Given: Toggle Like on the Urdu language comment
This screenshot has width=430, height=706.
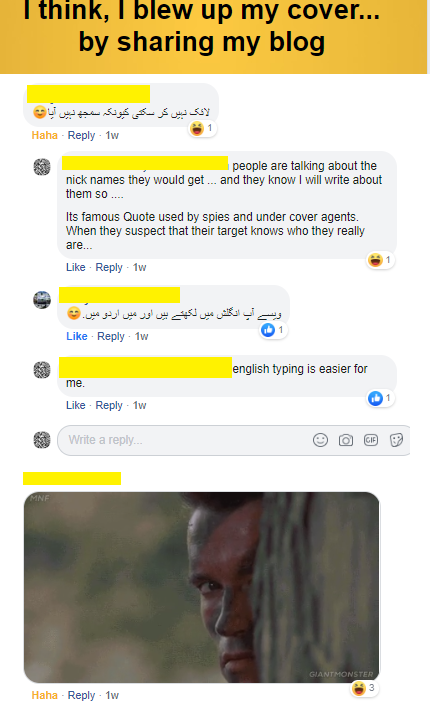Looking at the screenshot, I should coord(77,336).
